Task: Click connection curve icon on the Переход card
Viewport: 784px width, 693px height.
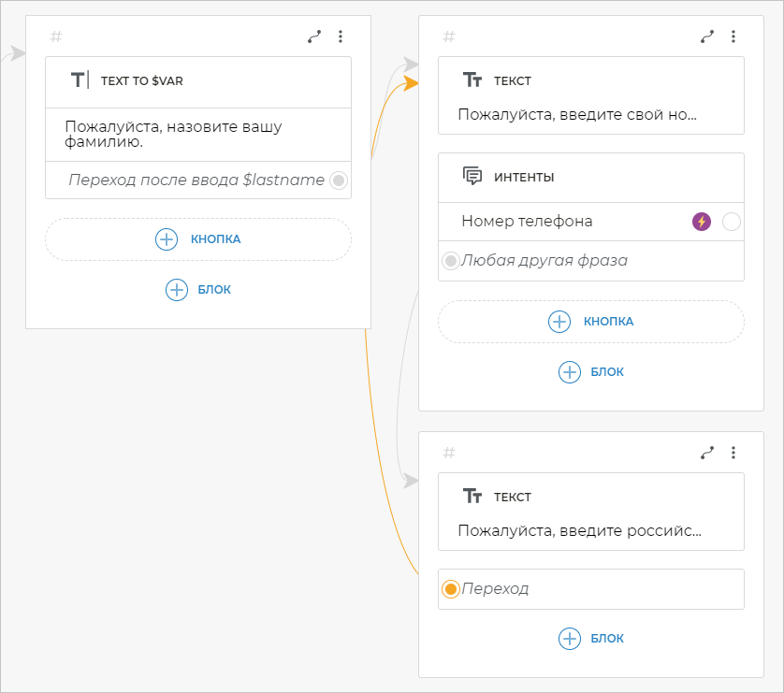Action: coord(707,453)
